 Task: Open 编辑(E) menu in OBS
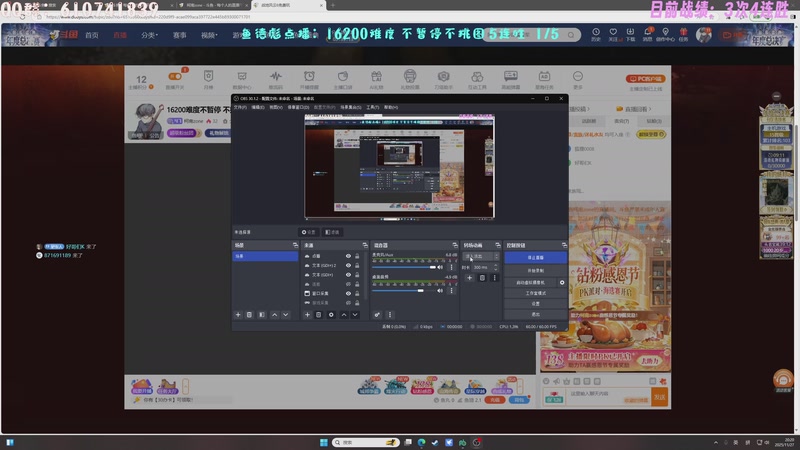258,107
